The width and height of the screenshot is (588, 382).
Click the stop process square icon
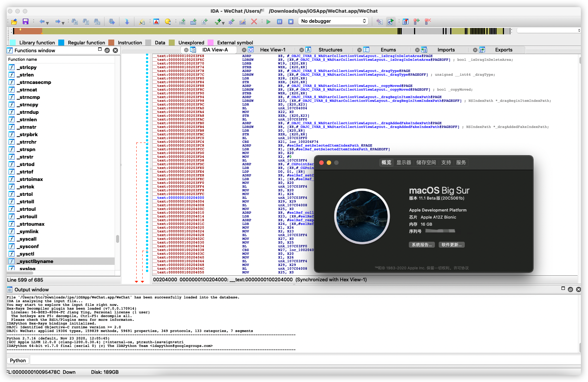click(291, 22)
